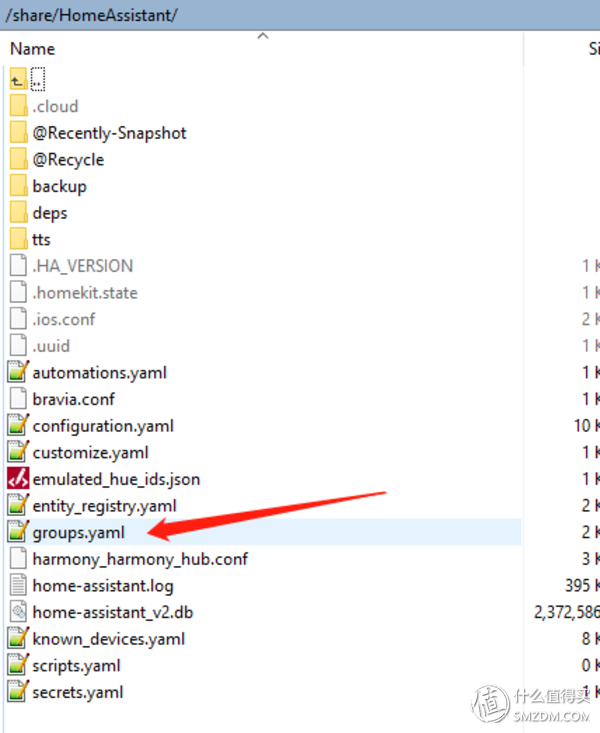This screenshot has width=600, height=733.
Task: Click the entity_registry.yaml file icon
Action: point(18,505)
